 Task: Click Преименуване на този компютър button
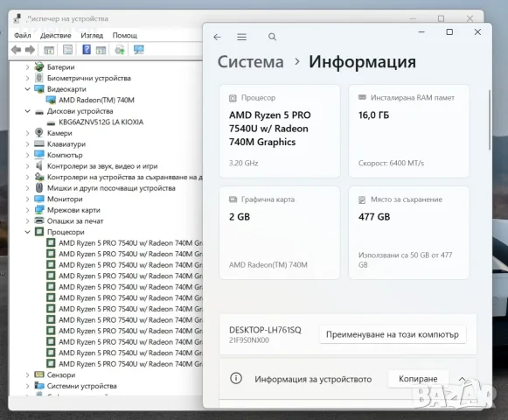[x=393, y=334]
